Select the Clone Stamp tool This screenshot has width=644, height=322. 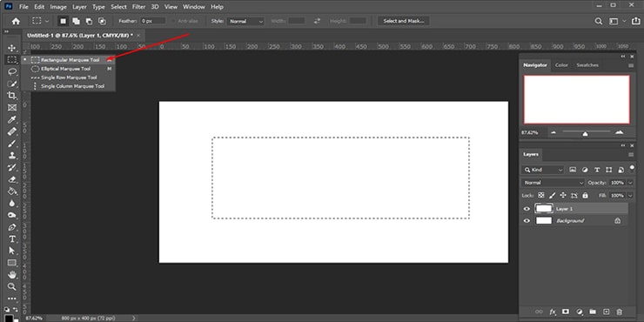[x=12, y=155]
